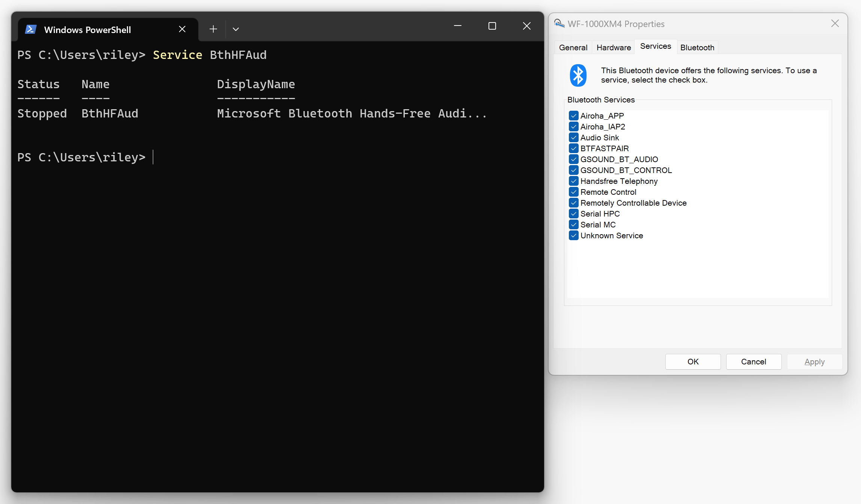Close the WF-1000XM4 Properties dialog
The width and height of the screenshot is (861, 504).
[835, 24]
